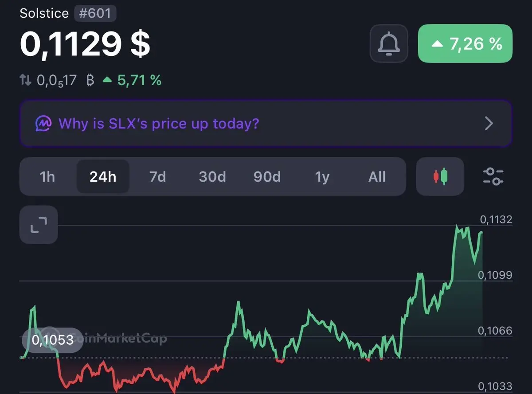Image resolution: width=532 pixels, height=394 pixels.
Task: Expand chart to fullscreen
Action: [x=39, y=225]
